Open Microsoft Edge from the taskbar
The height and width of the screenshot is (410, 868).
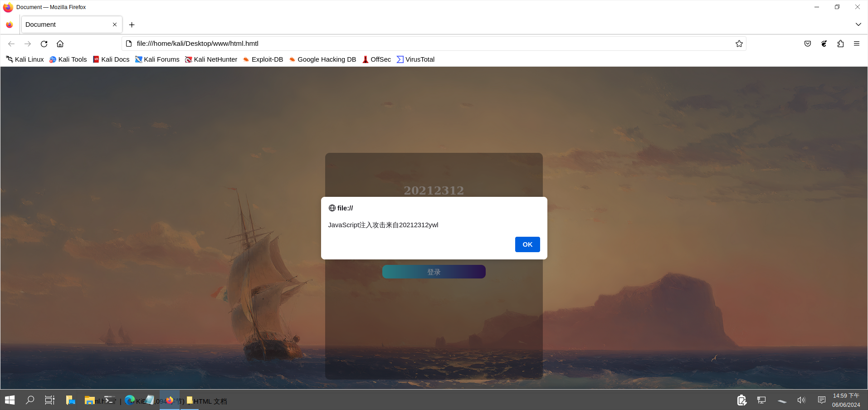[x=130, y=400]
